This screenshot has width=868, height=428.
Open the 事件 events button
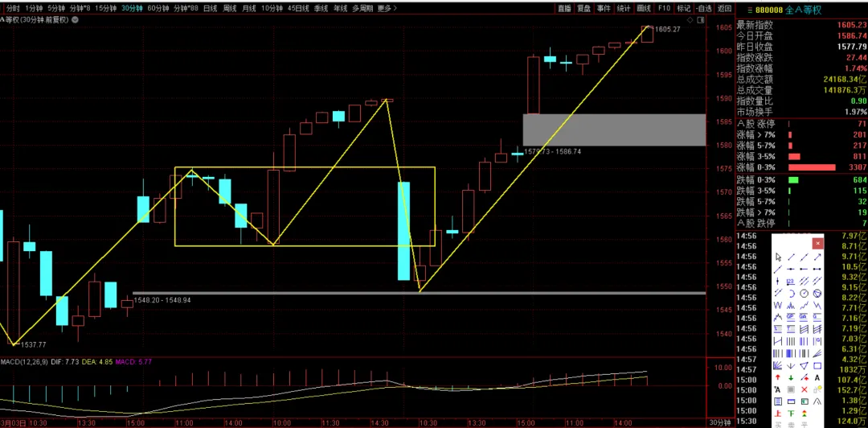pyautogui.click(x=604, y=8)
